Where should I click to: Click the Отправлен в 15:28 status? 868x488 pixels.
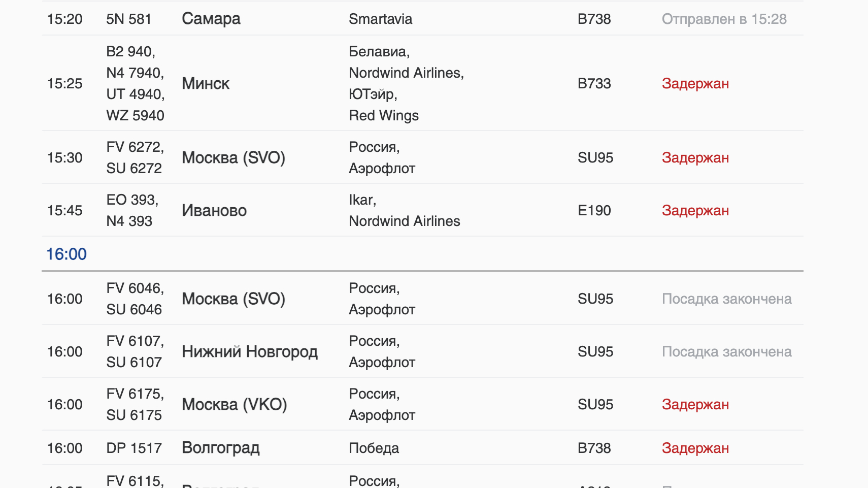click(724, 19)
